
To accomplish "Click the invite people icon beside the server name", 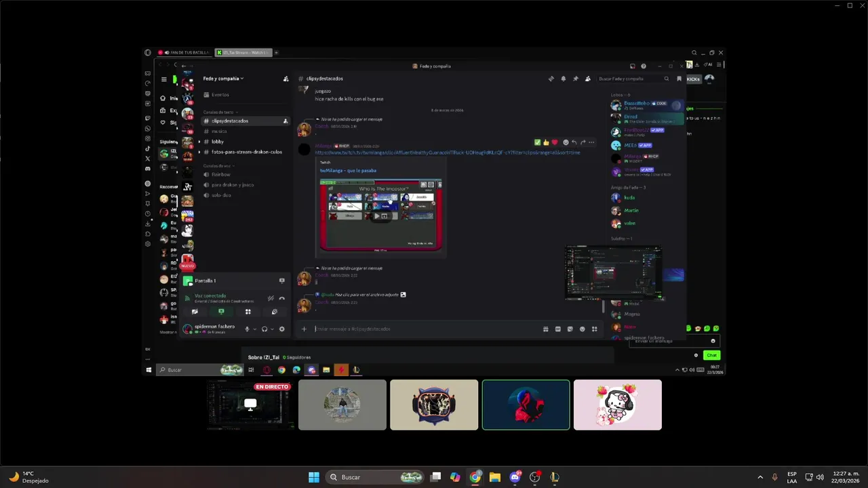I will tap(285, 79).
